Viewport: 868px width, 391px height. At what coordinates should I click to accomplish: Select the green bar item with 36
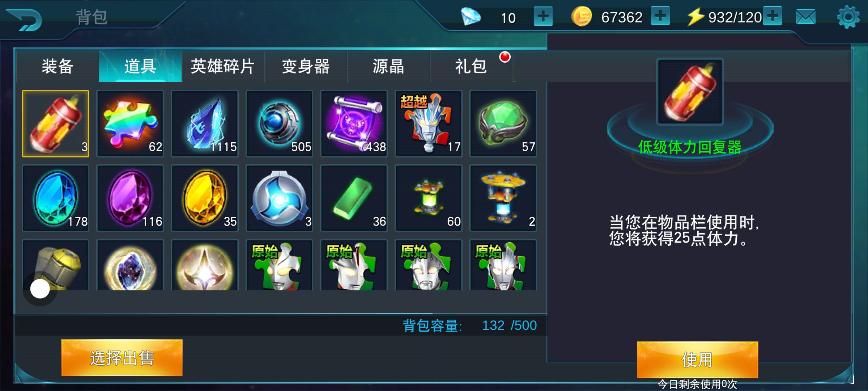[354, 198]
